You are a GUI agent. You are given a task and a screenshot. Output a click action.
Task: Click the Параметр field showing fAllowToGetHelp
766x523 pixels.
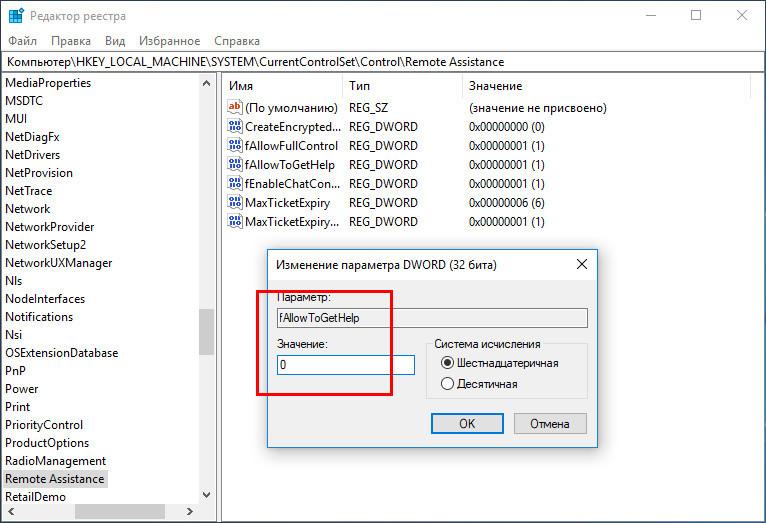432,318
